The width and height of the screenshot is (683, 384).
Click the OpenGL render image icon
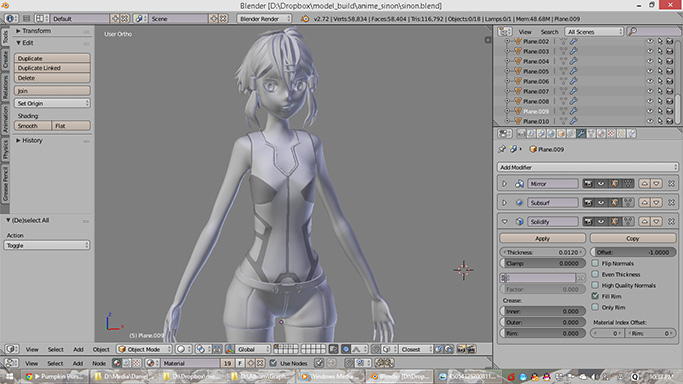[x=461, y=349]
